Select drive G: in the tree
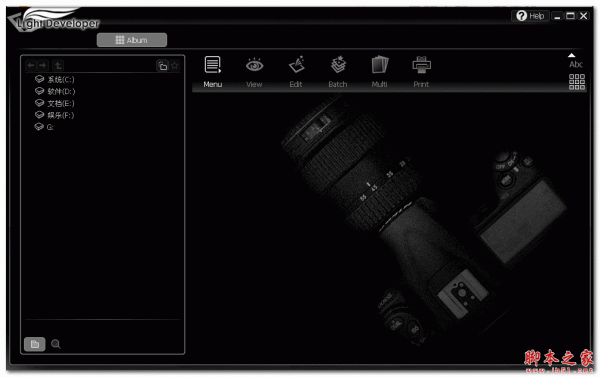This screenshot has height=377, width=600. tap(44, 127)
